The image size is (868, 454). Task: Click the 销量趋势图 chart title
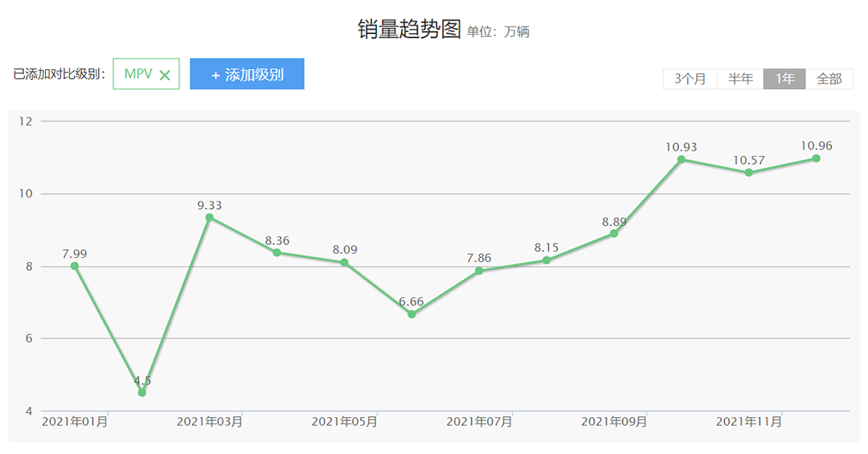pyautogui.click(x=409, y=30)
